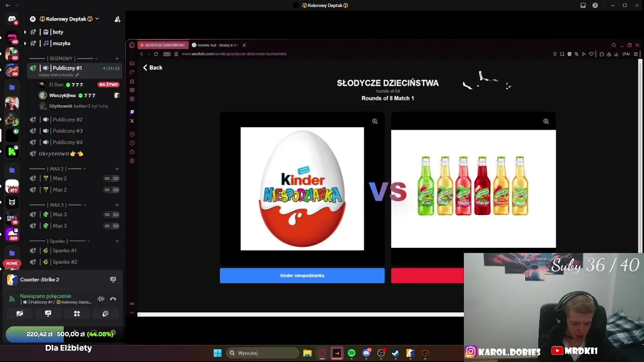644x362 pixels.
Task: Click Back link on worldcup page
Action: coord(152,68)
